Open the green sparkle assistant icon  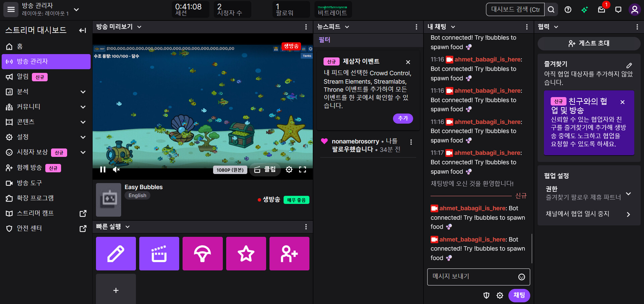click(585, 10)
